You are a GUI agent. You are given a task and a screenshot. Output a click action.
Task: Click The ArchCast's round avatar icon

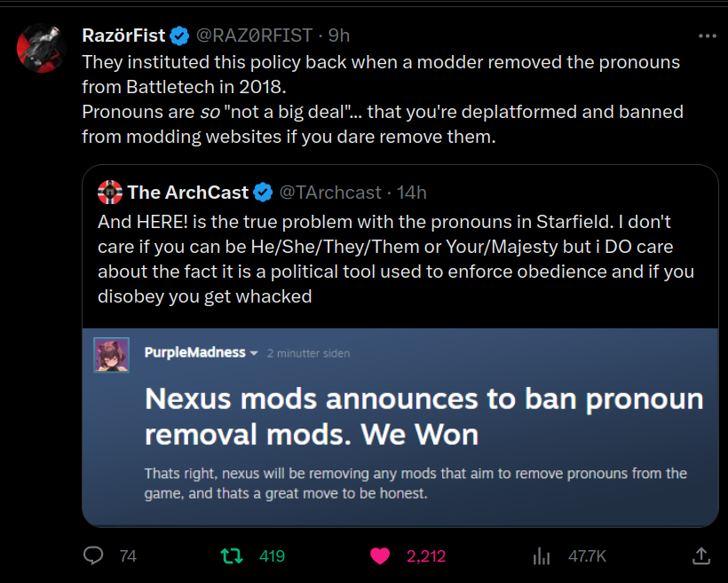tap(109, 193)
